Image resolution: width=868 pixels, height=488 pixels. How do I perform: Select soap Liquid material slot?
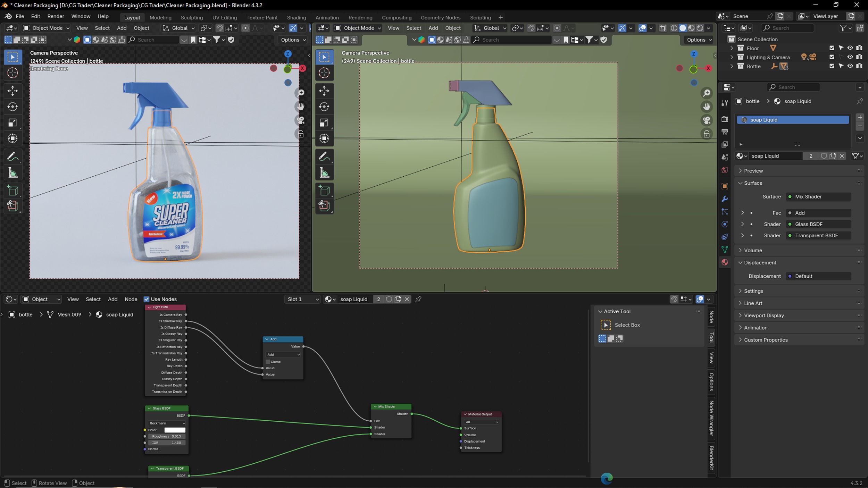coord(793,120)
